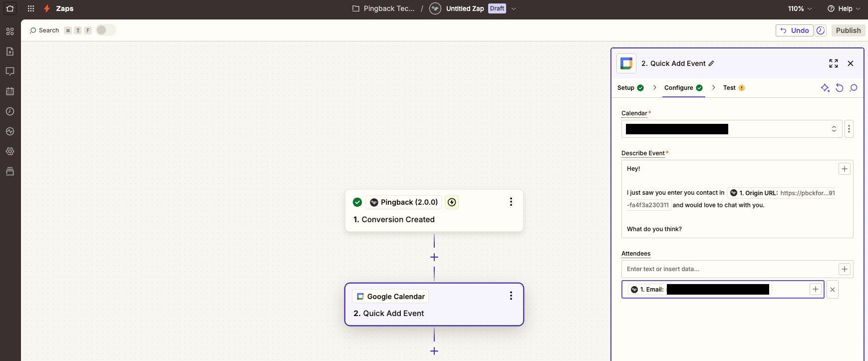Toggle the switch next to Search
Viewport: 868px width, 361px height.
pyautogui.click(x=106, y=30)
